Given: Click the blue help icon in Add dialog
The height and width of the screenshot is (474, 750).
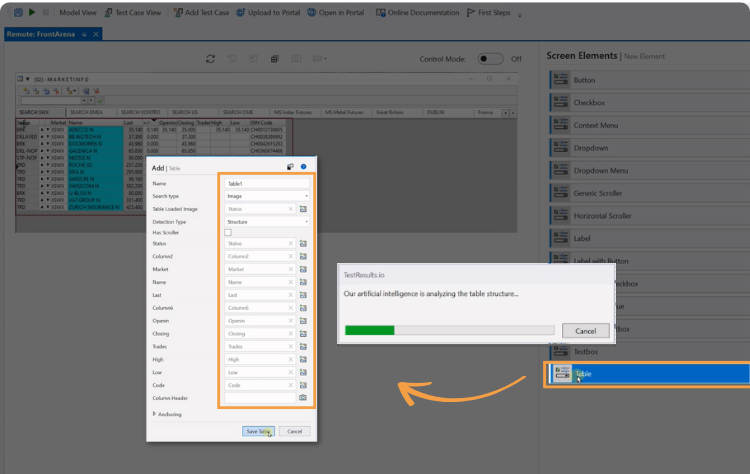Looking at the screenshot, I should [x=303, y=166].
